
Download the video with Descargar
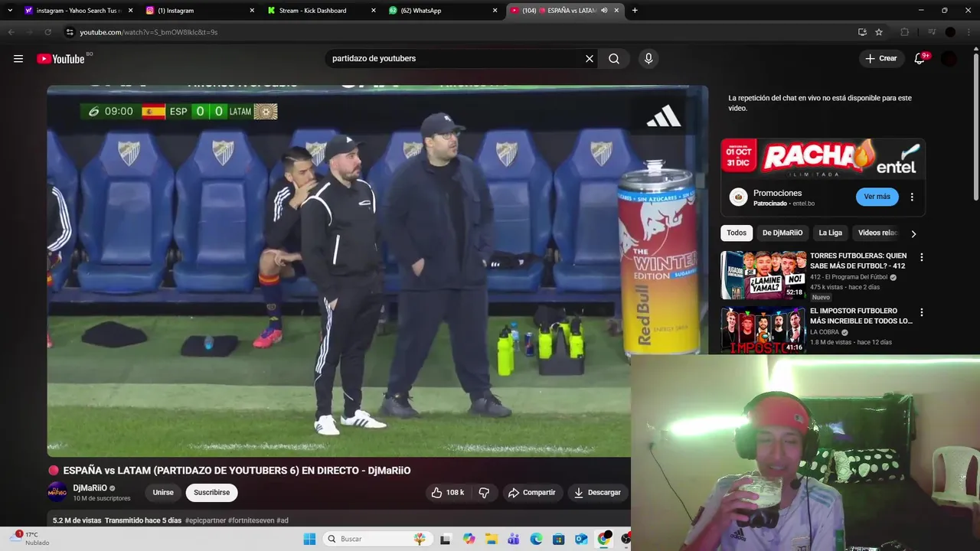click(598, 493)
